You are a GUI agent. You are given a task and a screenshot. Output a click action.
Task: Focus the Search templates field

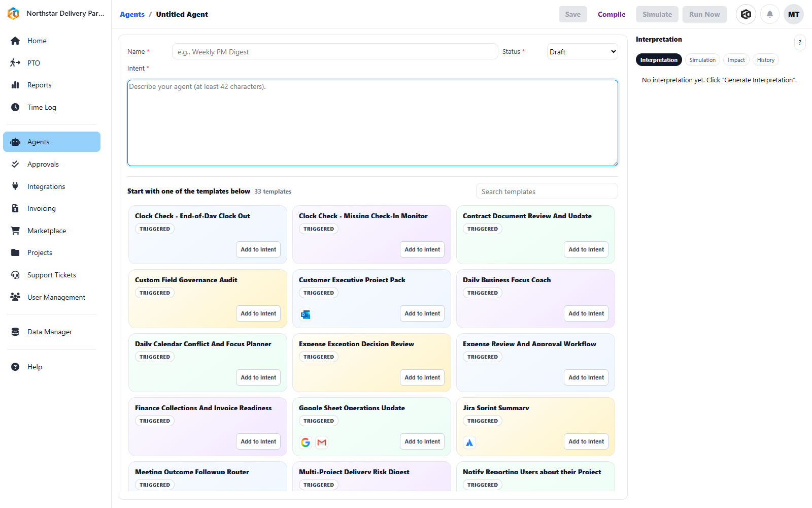coord(547,191)
